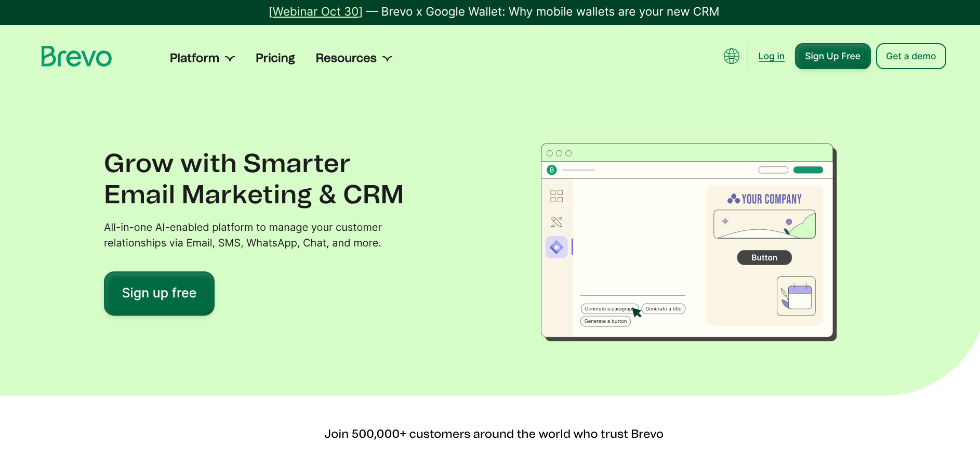
Task: Open the Pricing page
Action: coord(275,58)
